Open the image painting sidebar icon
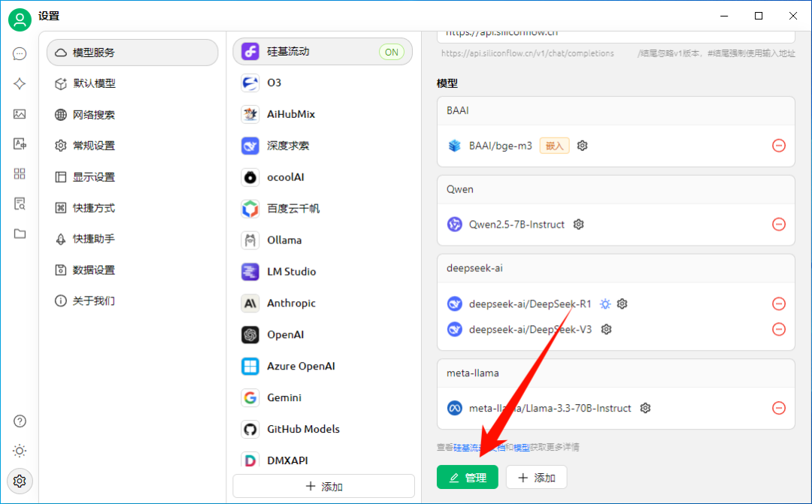Image resolution: width=812 pixels, height=504 pixels. pyautogui.click(x=20, y=114)
